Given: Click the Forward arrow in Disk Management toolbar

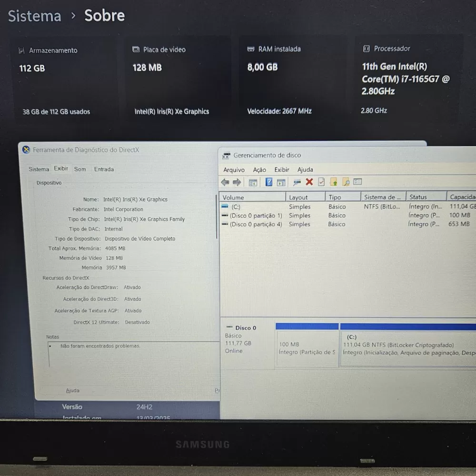Looking at the screenshot, I should click(237, 182).
